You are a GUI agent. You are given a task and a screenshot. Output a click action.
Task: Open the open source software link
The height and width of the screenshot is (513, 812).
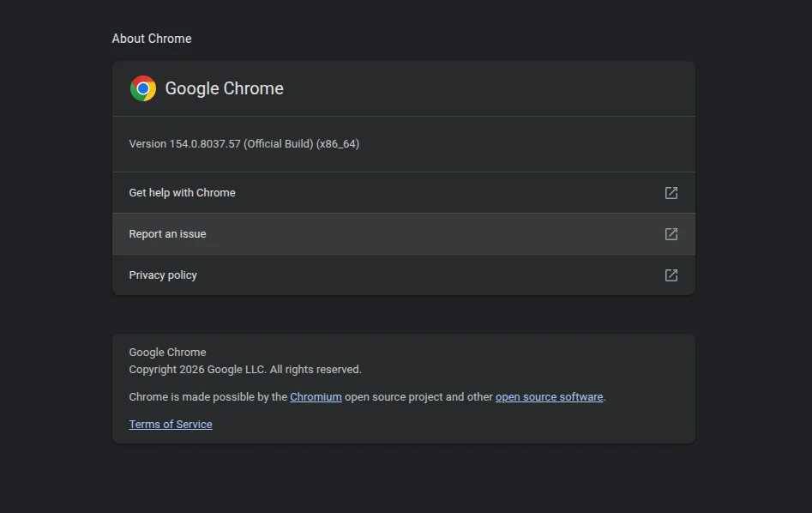(549, 397)
